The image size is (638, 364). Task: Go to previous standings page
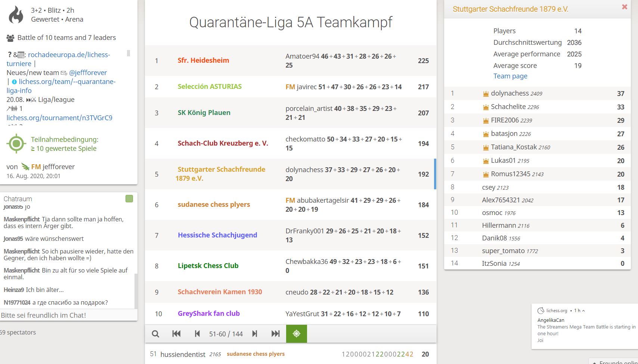pyautogui.click(x=197, y=334)
